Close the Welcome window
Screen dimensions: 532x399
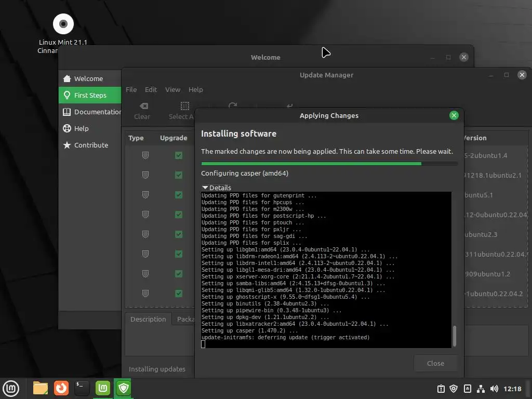coord(463,57)
